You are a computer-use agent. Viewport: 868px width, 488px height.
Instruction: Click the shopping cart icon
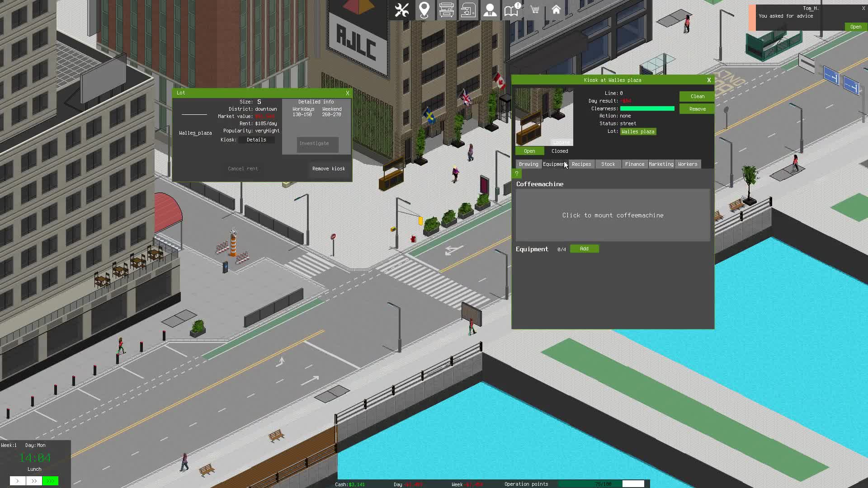534,10
